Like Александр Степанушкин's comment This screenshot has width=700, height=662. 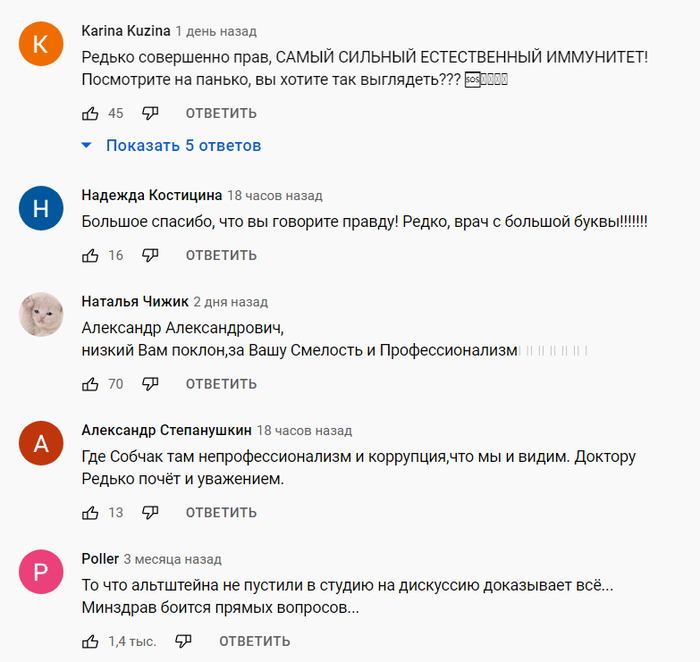point(90,512)
